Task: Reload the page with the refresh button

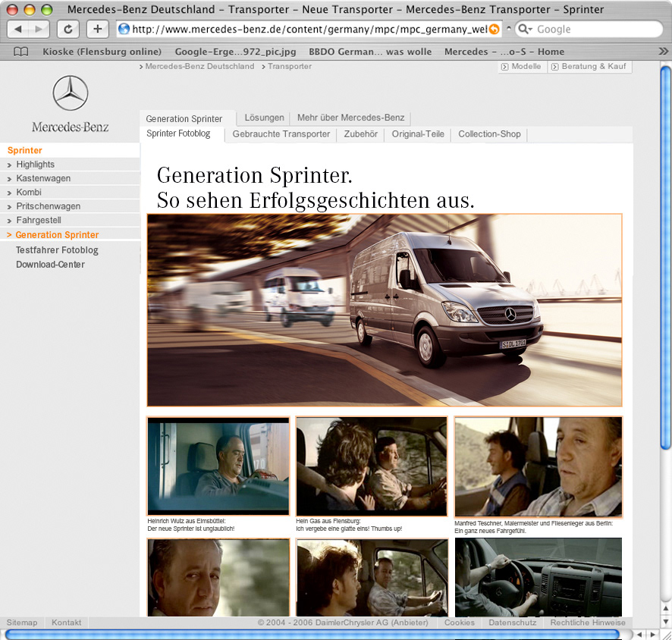Action: coord(68,29)
